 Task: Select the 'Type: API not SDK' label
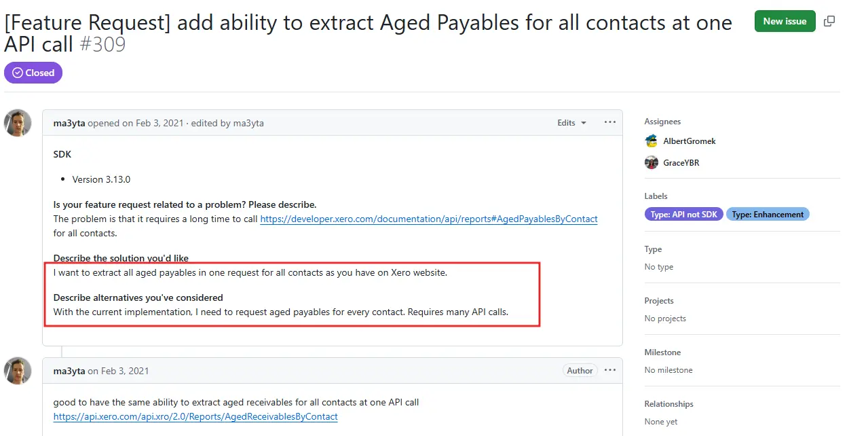[x=683, y=215]
